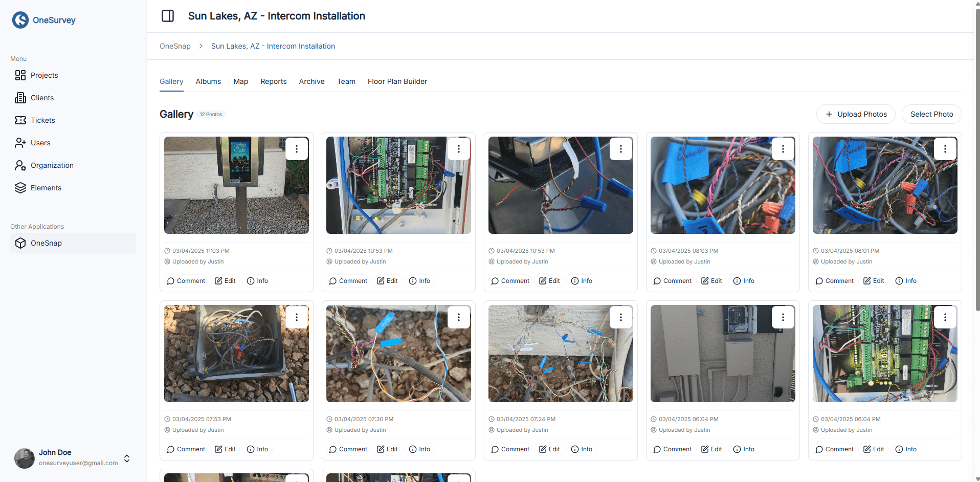Click the Upload Photos button
This screenshot has width=980, height=482.
click(856, 114)
